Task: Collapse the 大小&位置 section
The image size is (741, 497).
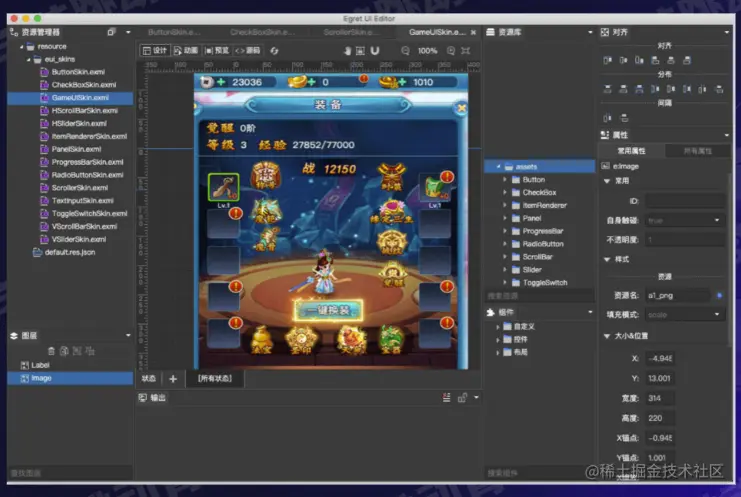Action: tap(607, 336)
